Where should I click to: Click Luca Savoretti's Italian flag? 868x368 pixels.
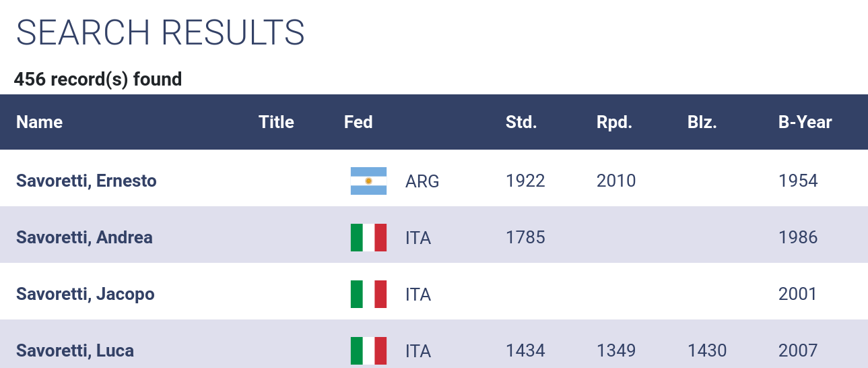coord(368,350)
